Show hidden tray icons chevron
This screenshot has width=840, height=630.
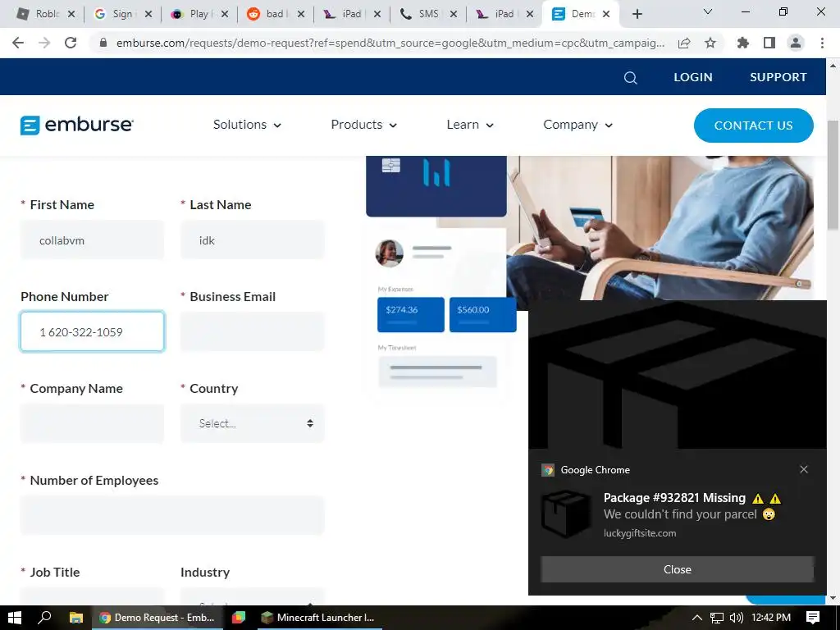pyautogui.click(x=697, y=618)
